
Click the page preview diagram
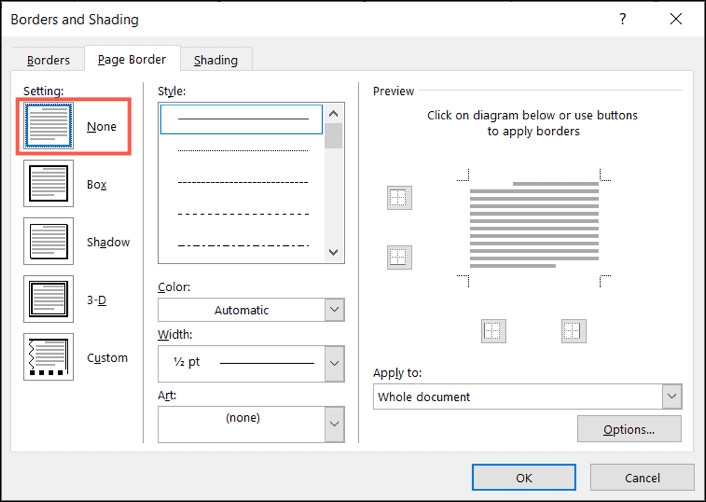pos(534,228)
